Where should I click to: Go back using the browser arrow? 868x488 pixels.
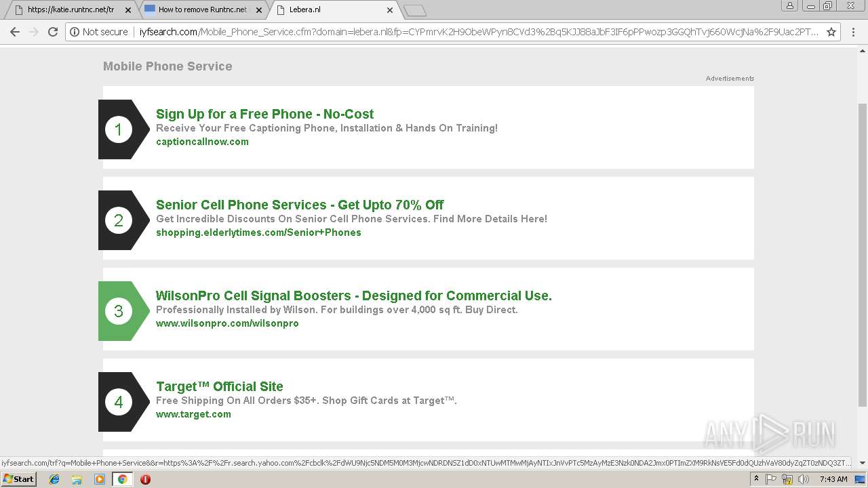pos(15,32)
